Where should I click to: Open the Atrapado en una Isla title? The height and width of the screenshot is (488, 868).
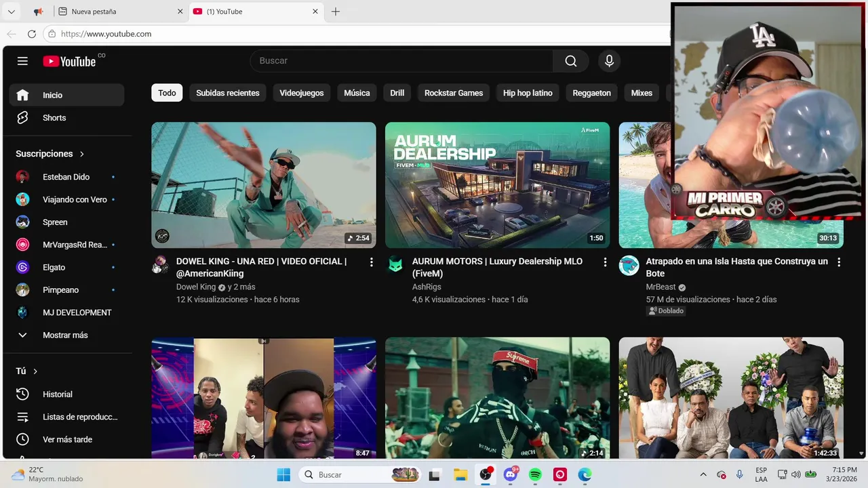pyautogui.click(x=736, y=267)
